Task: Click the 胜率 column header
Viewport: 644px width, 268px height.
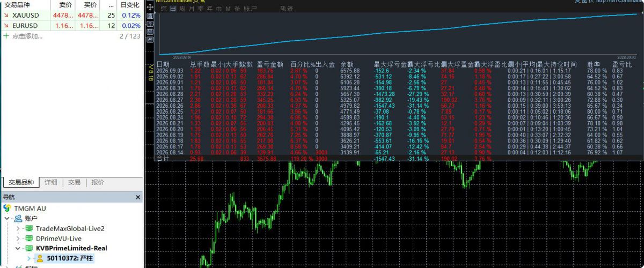Action: pos(594,64)
